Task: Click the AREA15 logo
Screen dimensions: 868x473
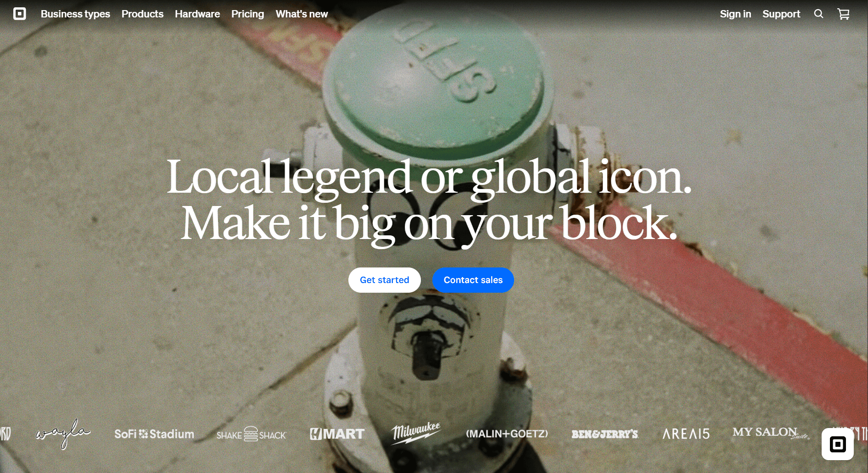Action: pos(686,434)
